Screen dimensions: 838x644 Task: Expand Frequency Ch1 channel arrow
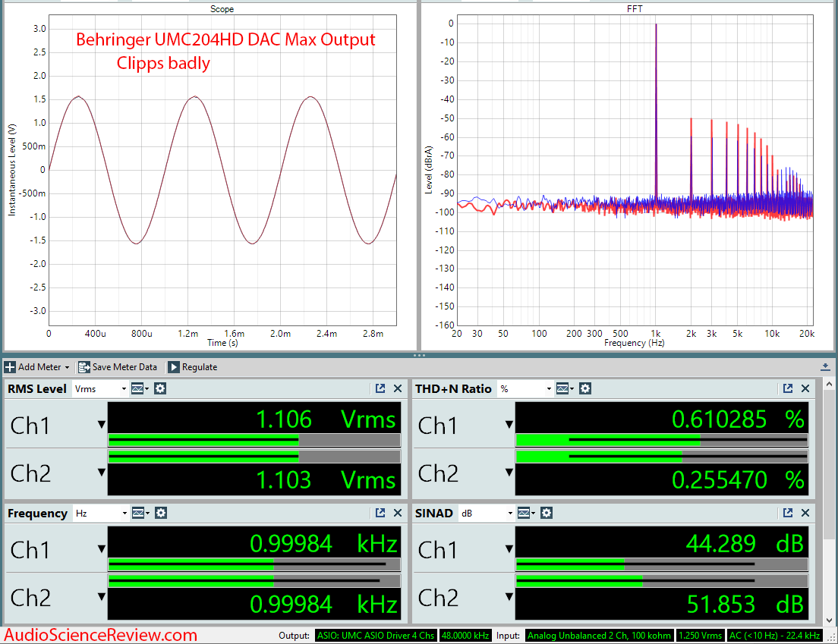click(x=102, y=549)
